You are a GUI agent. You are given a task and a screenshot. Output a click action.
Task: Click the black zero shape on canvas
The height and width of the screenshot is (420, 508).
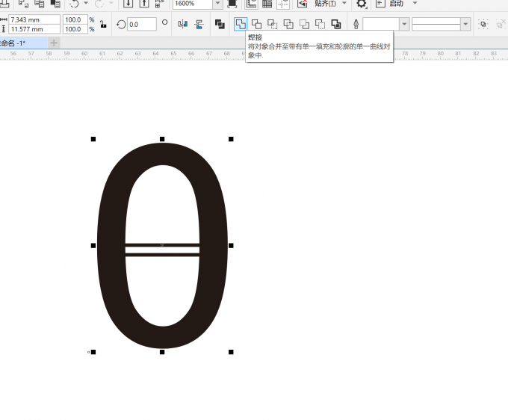click(112, 247)
